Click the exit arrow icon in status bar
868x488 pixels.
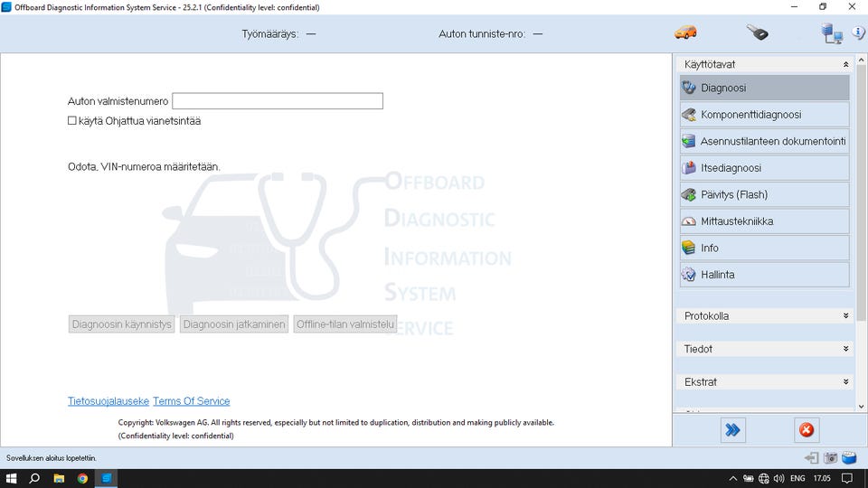point(812,457)
